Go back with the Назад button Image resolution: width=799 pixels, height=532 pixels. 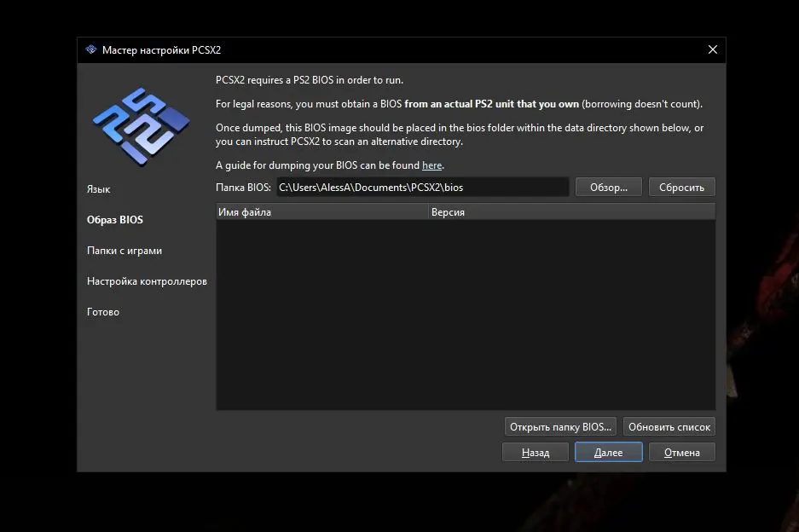[536, 453]
